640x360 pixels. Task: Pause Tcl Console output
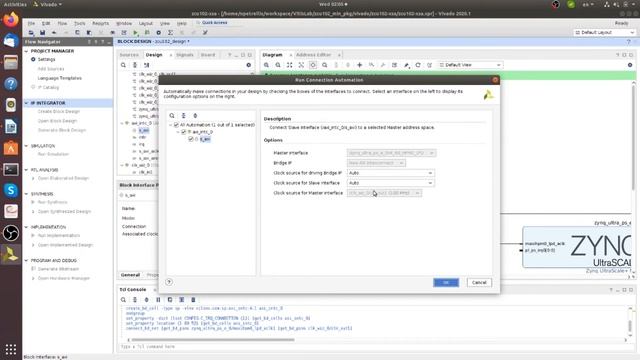click(158, 300)
